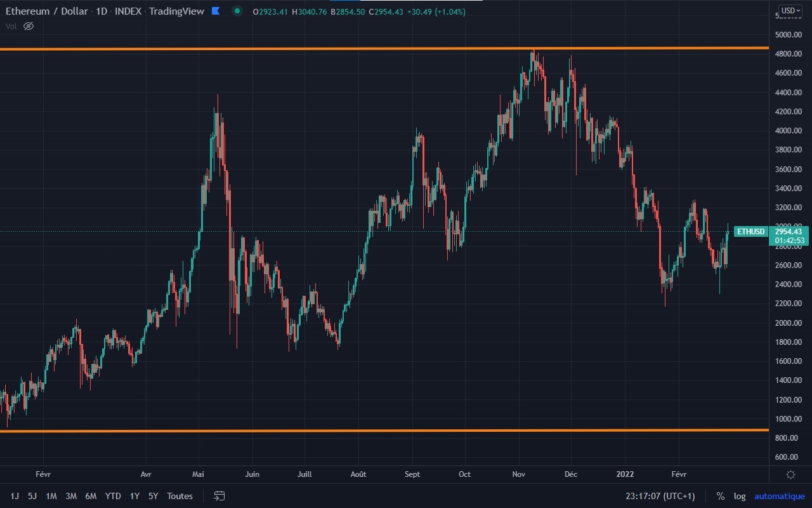Toggle the "automatique" auto-scale mode
The height and width of the screenshot is (508, 812).
tap(779, 496)
